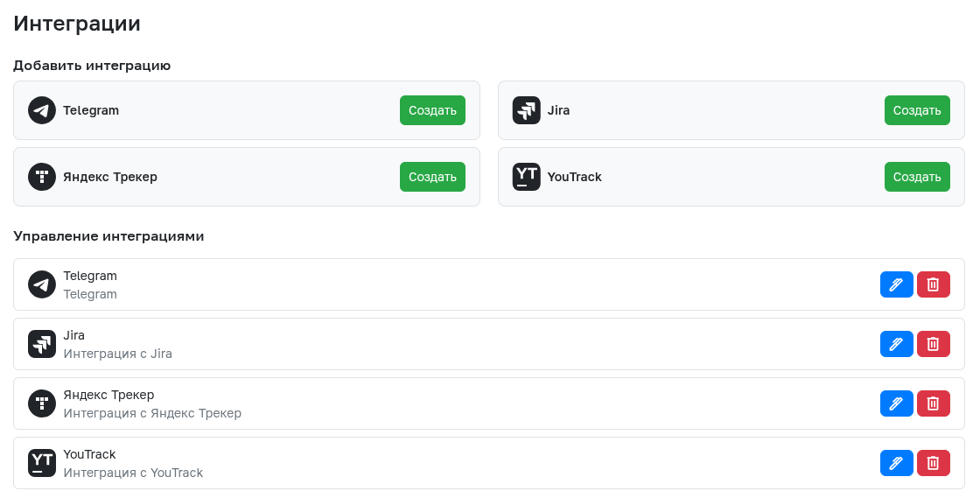Click the YouTrack logo in add section
The height and width of the screenshot is (498, 980).
click(526, 177)
